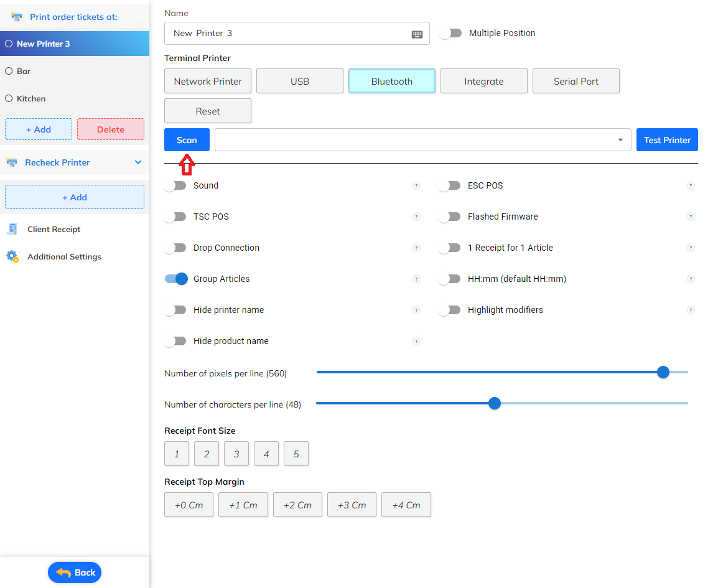This screenshot has height=588, width=713.
Task: Set receipt font size 5
Action: (296, 454)
